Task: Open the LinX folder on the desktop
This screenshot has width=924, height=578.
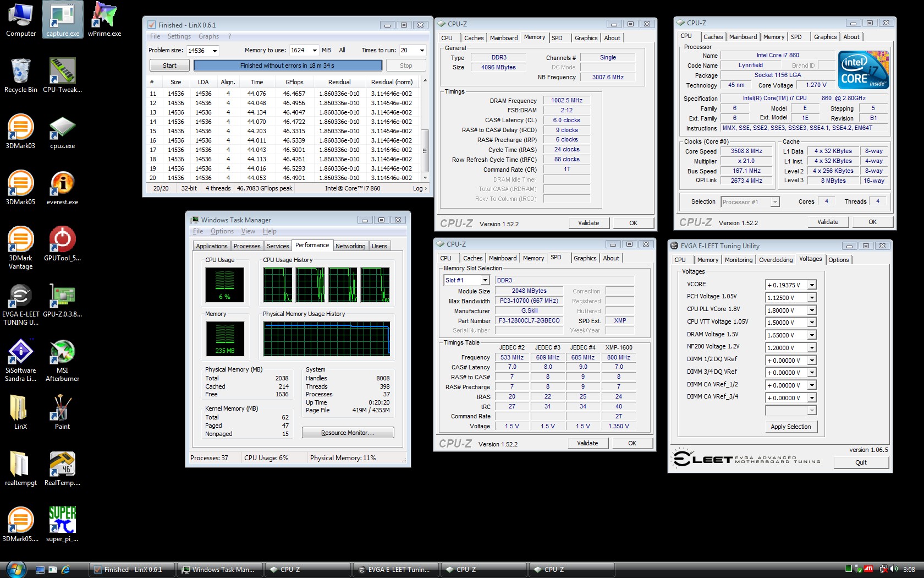Action: click(20, 413)
